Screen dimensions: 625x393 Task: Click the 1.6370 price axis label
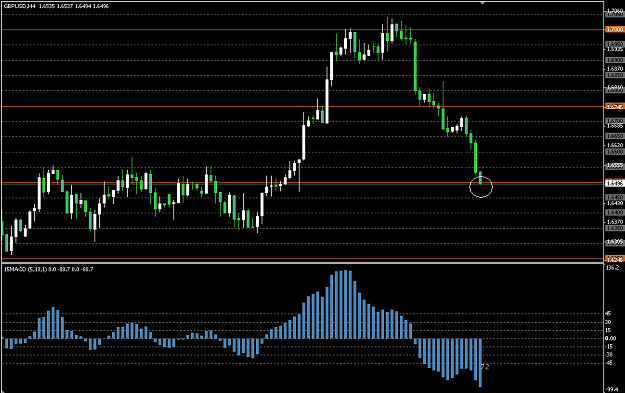[x=615, y=222]
